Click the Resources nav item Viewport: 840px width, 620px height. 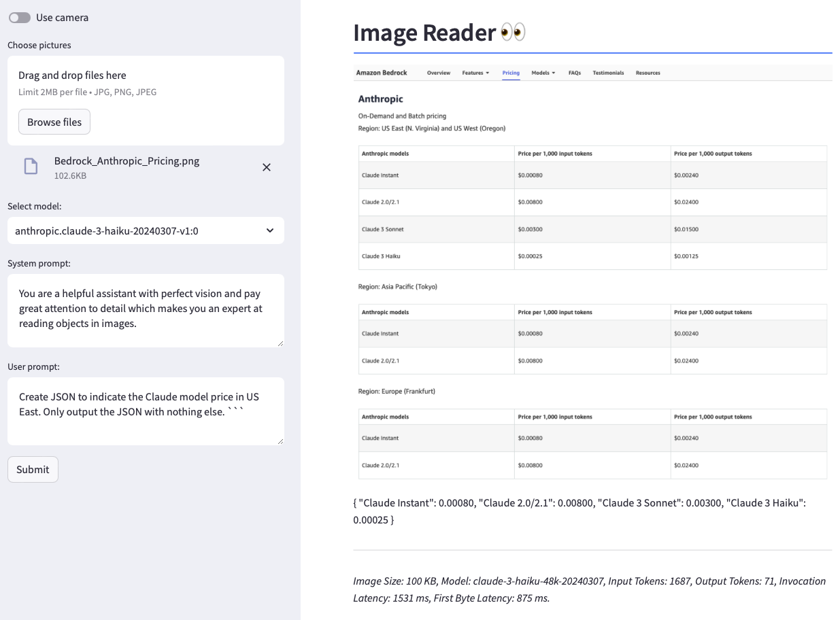pyautogui.click(x=648, y=73)
